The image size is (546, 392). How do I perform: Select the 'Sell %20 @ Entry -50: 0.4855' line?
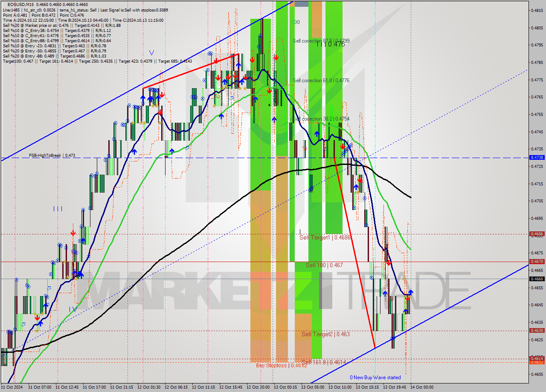tap(55, 51)
